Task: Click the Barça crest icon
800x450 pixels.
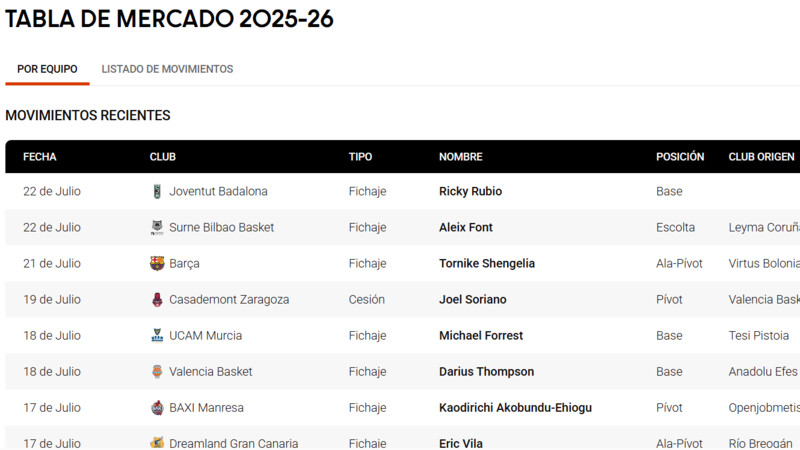Action: 157,263
